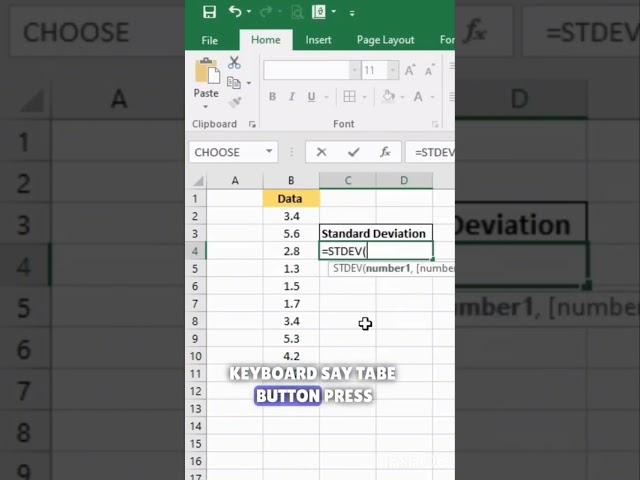
Task: Toggle Underline formatting
Action: click(312, 97)
